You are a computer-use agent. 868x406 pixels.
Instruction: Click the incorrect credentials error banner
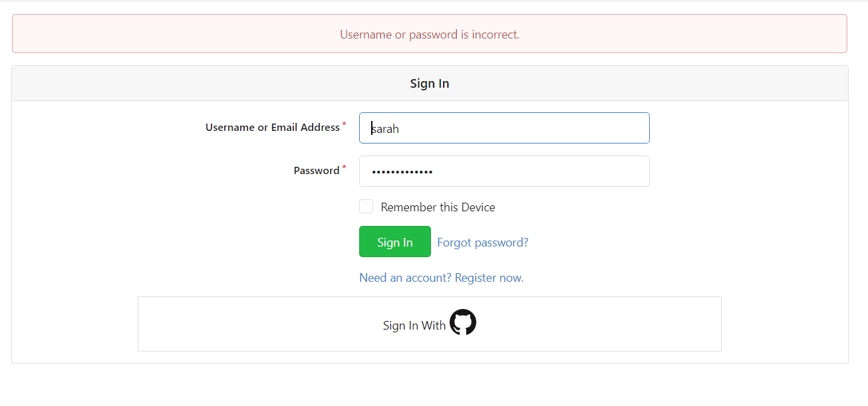[x=429, y=34]
